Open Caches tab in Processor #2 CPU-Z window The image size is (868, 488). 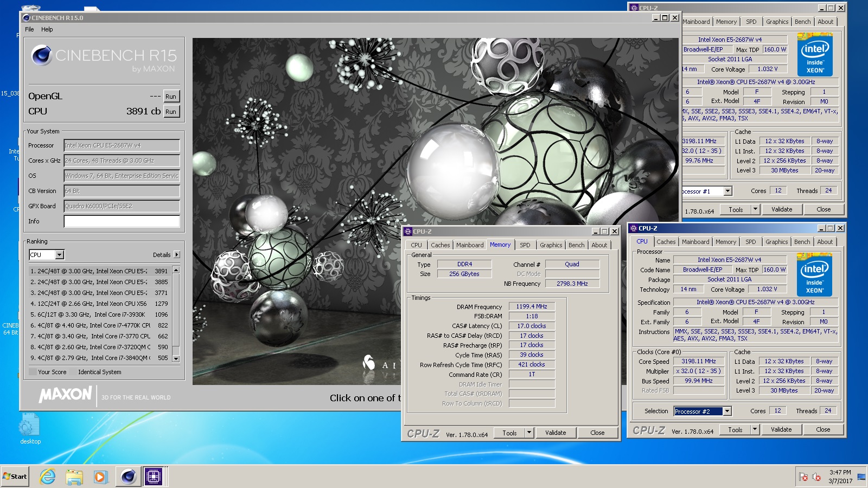pos(666,242)
